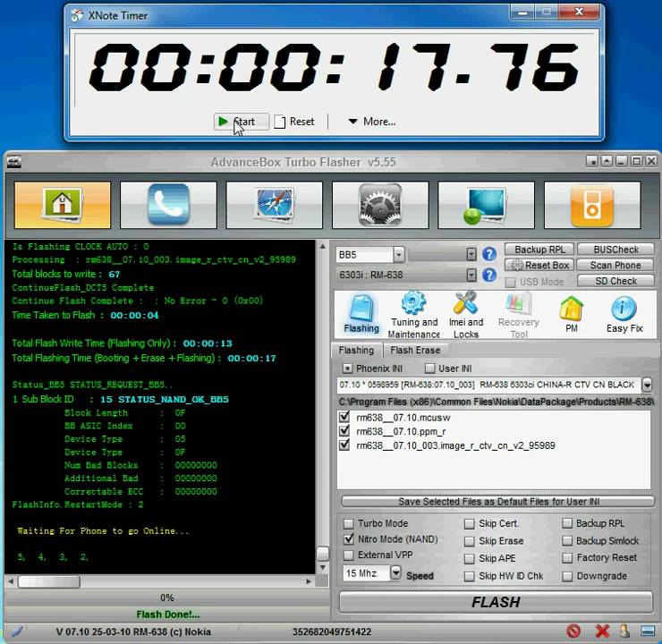662x644 pixels.
Task: Open the 6303i : RM-638 model dropdown
Action: pyautogui.click(x=471, y=275)
